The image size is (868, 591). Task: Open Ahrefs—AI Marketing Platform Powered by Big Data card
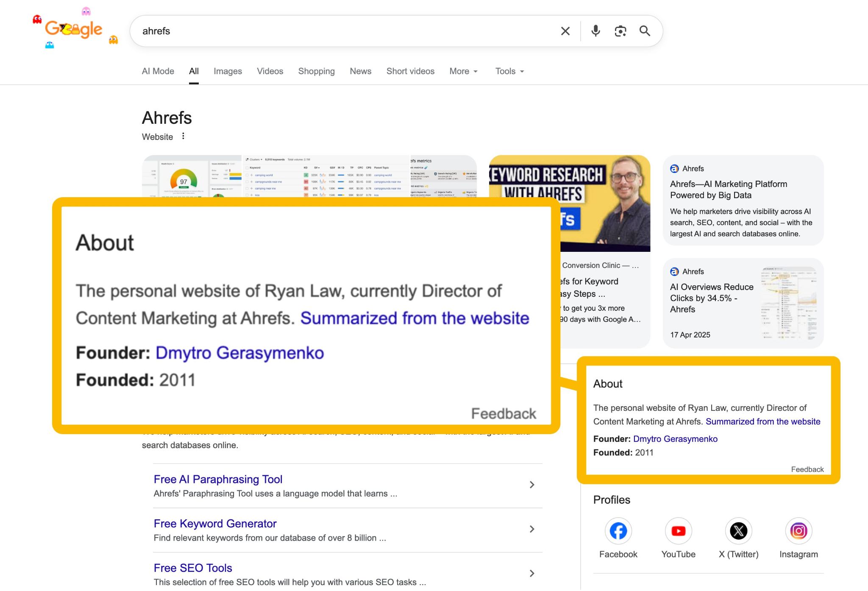pyautogui.click(x=743, y=200)
